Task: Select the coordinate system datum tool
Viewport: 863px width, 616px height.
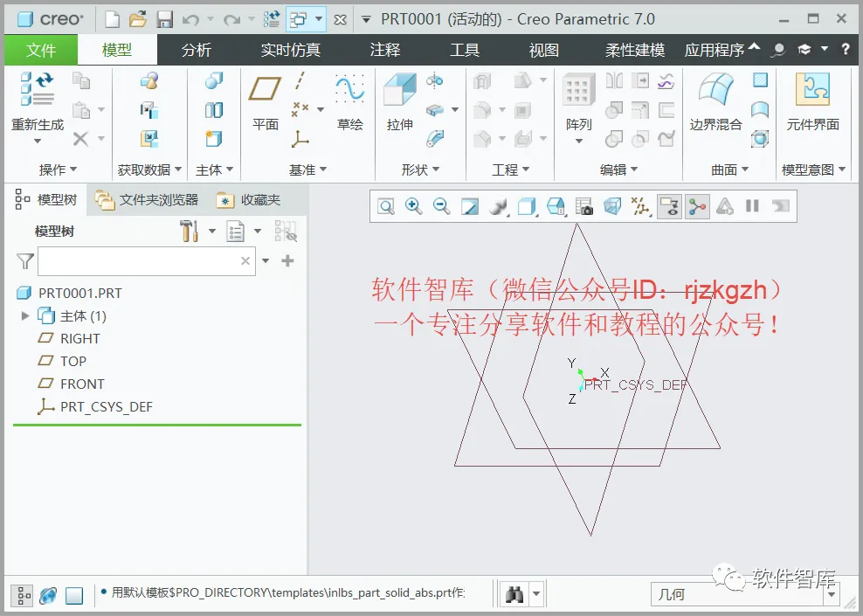Action: click(300, 139)
